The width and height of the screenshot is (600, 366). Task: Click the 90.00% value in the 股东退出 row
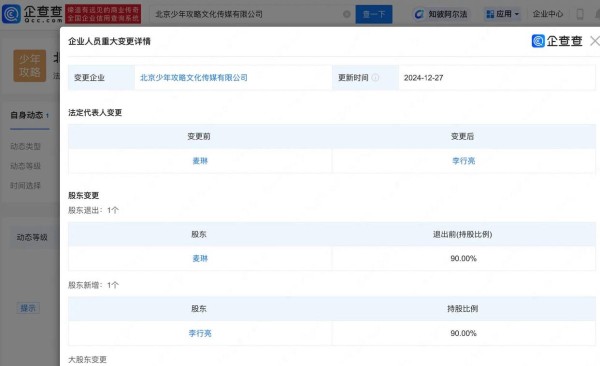[x=463, y=258]
